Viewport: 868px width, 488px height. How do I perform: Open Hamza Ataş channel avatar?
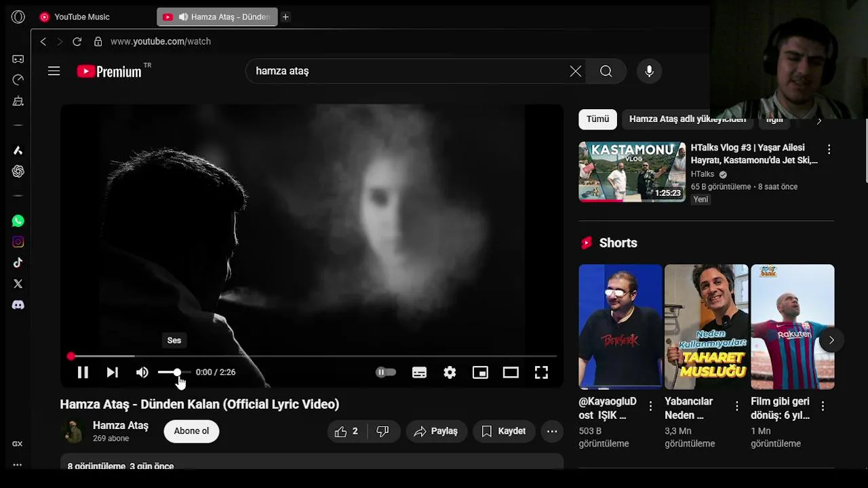pos(72,431)
